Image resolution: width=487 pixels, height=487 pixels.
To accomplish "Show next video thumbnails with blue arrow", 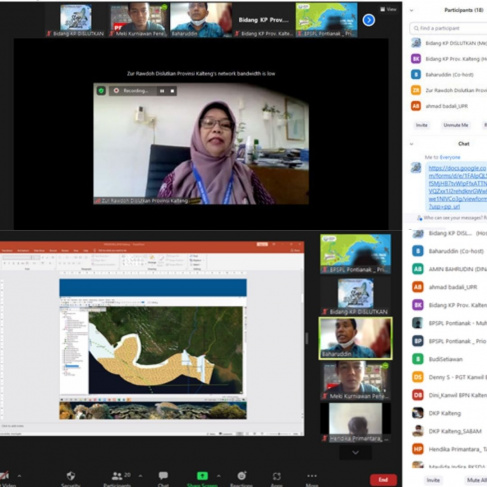I will tap(369, 20).
